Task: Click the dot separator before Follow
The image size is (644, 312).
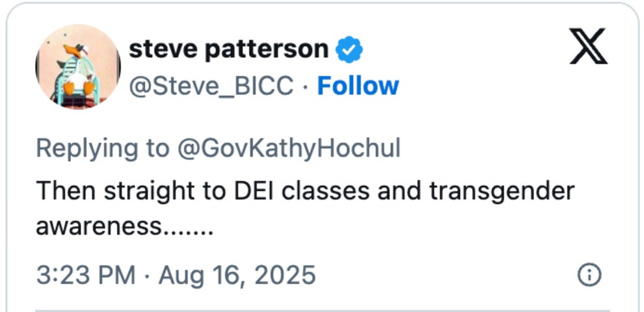Action: 306,86
